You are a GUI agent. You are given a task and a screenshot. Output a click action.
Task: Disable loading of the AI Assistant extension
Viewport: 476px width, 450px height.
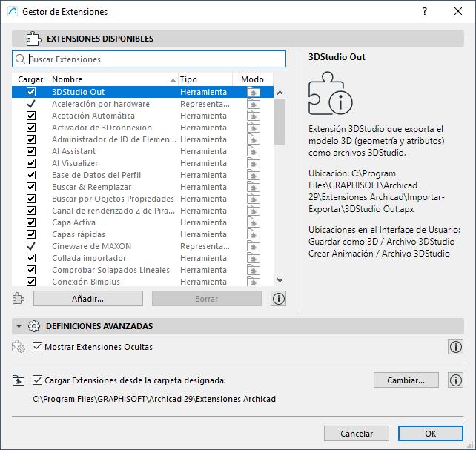pos(31,151)
